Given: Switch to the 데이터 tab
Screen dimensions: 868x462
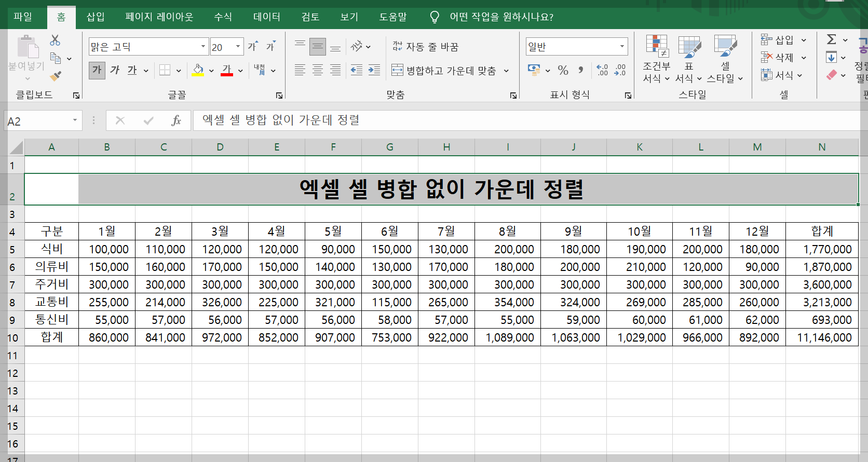Looking at the screenshot, I should (x=267, y=17).
